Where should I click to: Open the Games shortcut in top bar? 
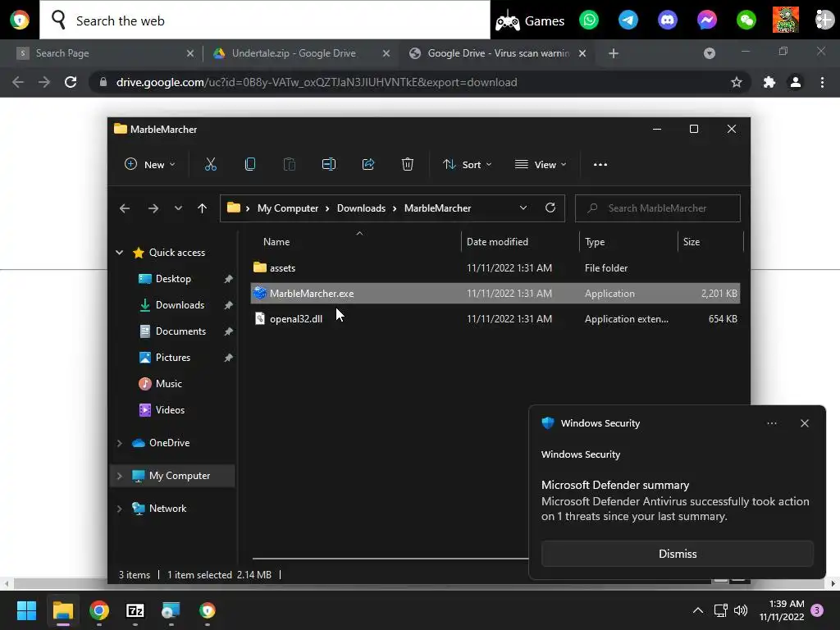pos(529,21)
